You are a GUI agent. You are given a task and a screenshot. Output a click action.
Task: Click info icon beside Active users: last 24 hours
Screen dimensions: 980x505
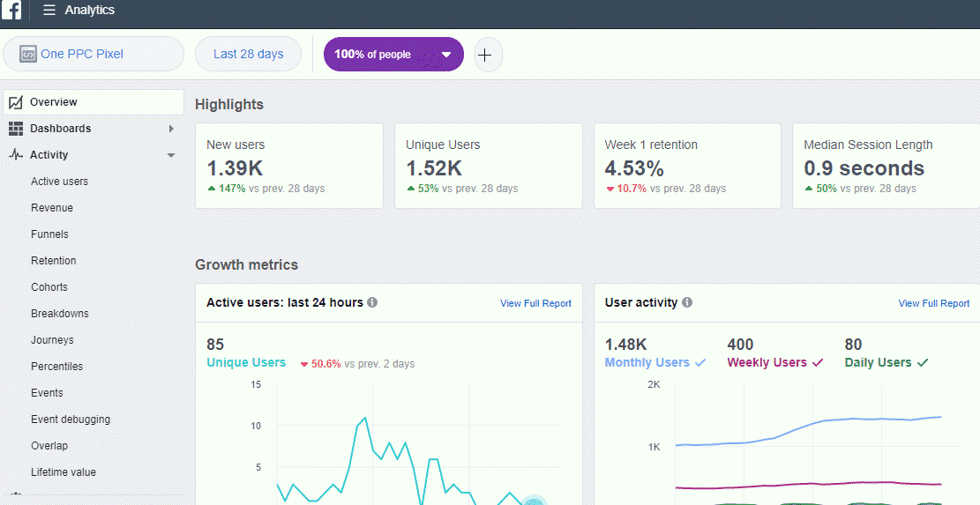[x=372, y=302]
